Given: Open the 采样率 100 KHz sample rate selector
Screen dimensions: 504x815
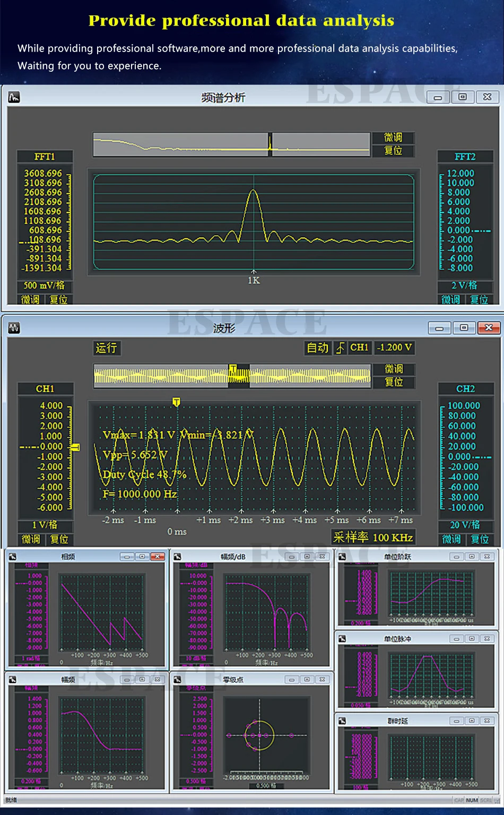Looking at the screenshot, I should click(x=373, y=537).
